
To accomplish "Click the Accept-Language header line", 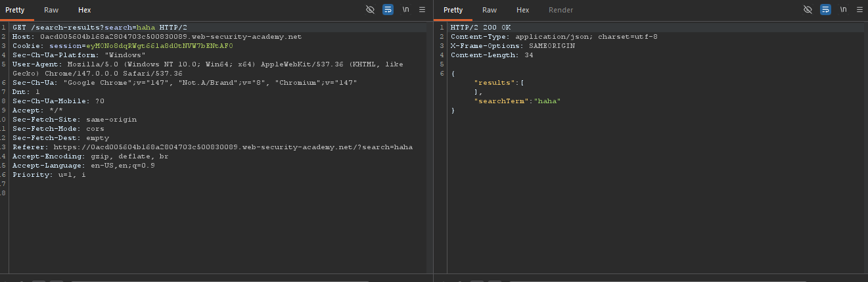I will coord(83,166).
